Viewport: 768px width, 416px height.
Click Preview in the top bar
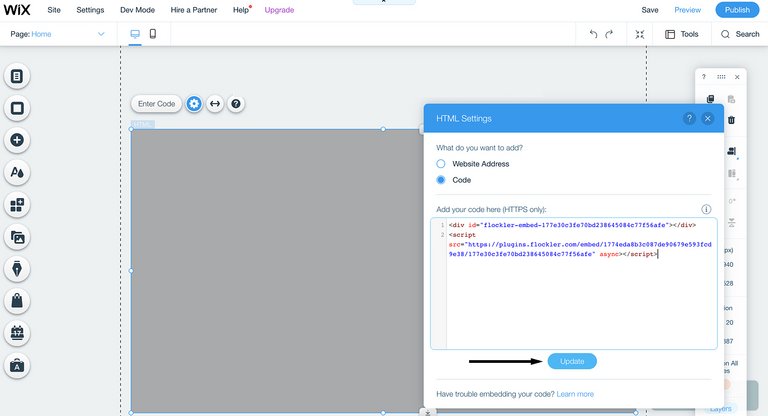click(688, 10)
